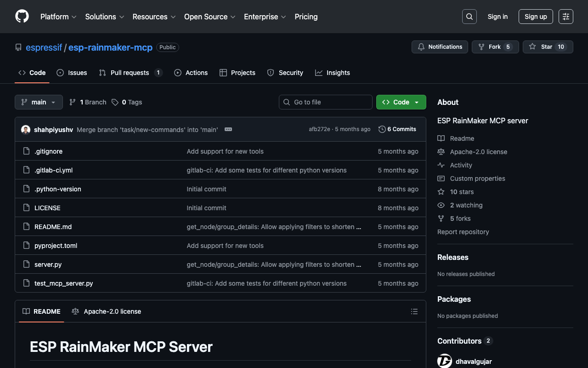Switch to the Pull requests tab
The height and width of the screenshot is (368, 588).
[130, 73]
